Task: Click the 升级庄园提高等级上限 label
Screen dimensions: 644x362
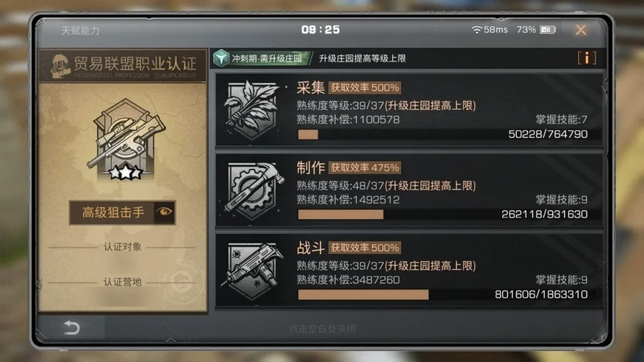Action: pyautogui.click(x=362, y=58)
